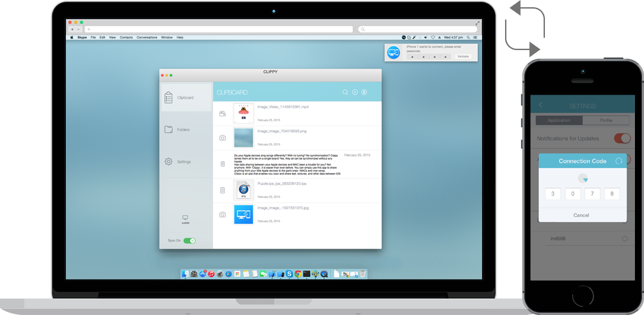
Task: Turn off the Sync On toggle
Action: coord(190,240)
